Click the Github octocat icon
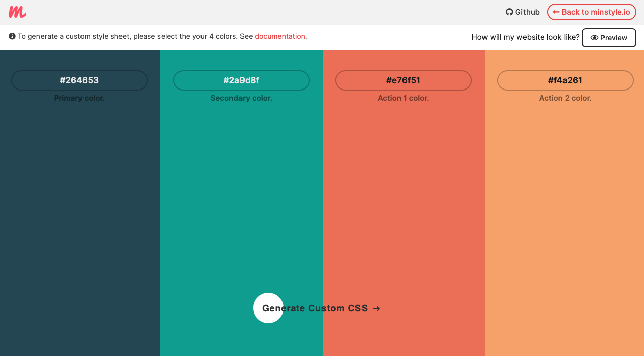The height and width of the screenshot is (356, 644). pyautogui.click(x=509, y=12)
